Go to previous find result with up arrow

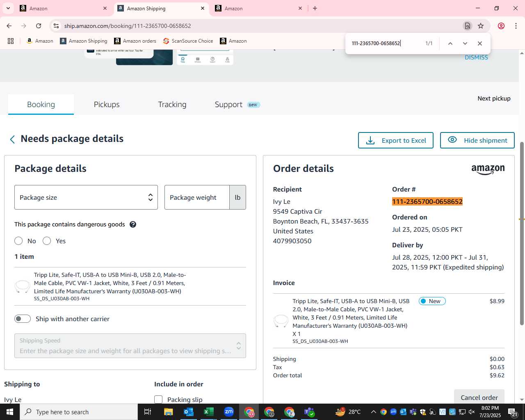pyautogui.click(x=450, y=43)
